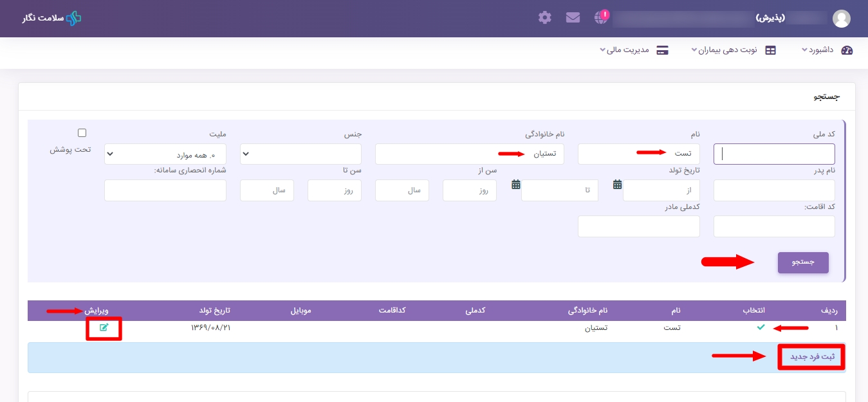Open calendar picker for birth date 'از'

[x=618, y=185]
